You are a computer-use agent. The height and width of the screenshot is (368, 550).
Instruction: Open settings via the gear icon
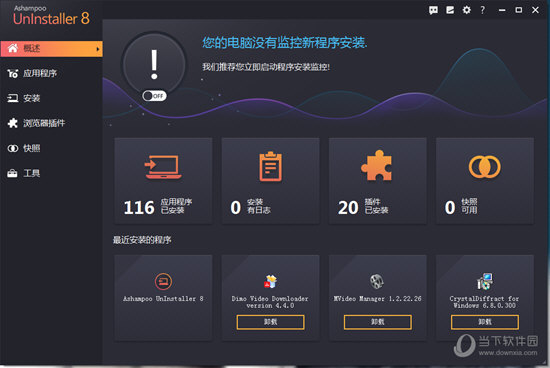pos(467,10)
